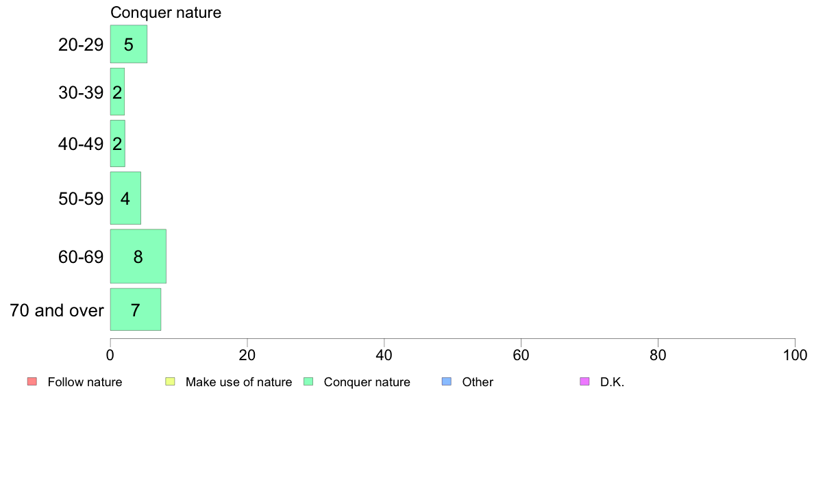Select the 30-39 bar with value 2

(117, 92)
